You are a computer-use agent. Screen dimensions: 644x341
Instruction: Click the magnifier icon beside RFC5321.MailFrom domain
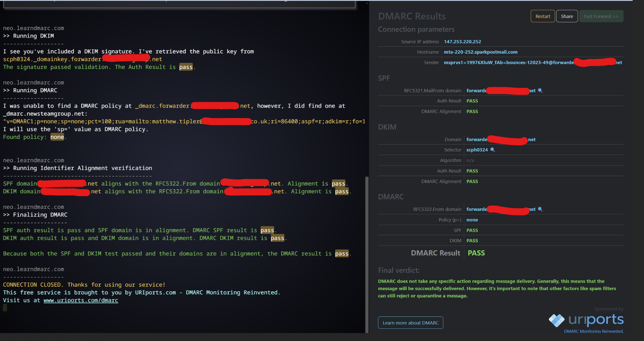[x=540, y=90]
